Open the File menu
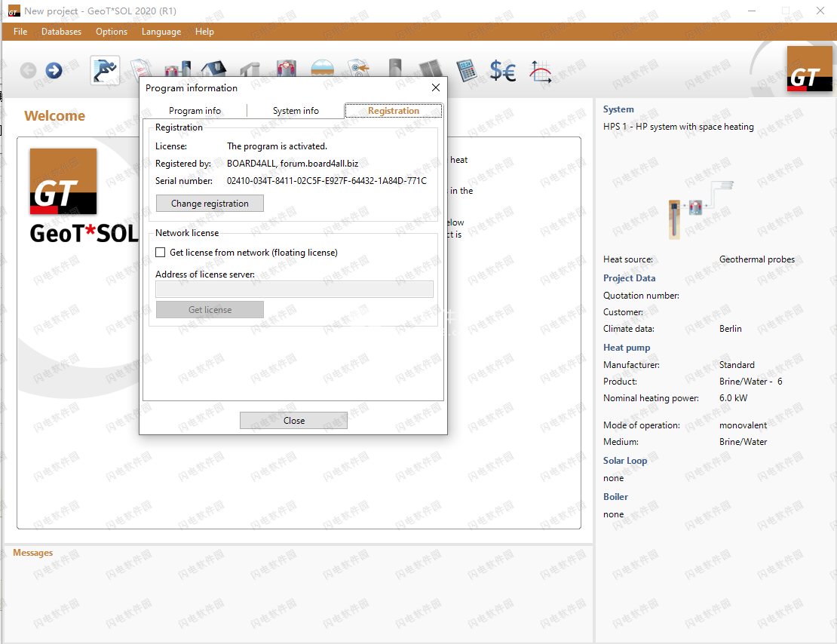 point(20,32)
